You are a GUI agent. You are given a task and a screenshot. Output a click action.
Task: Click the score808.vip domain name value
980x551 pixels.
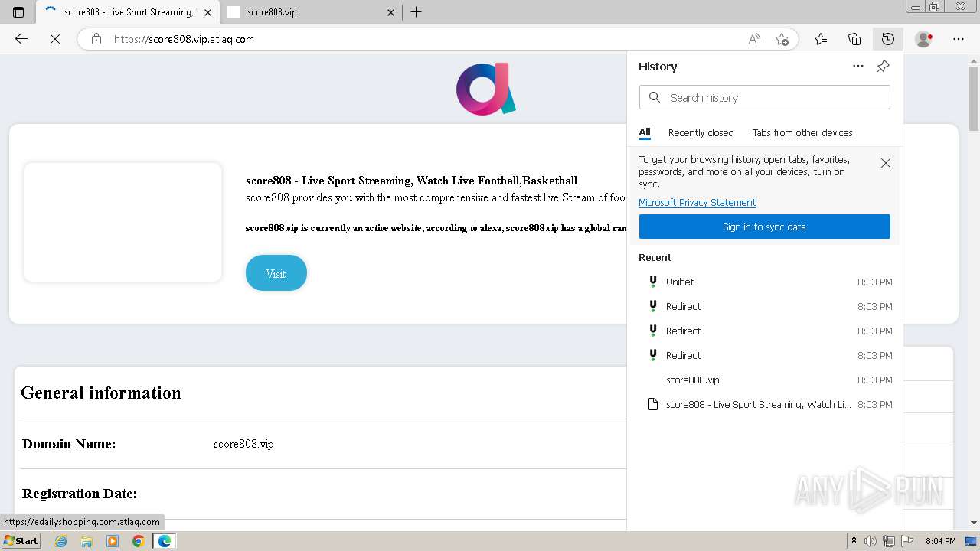243,444
